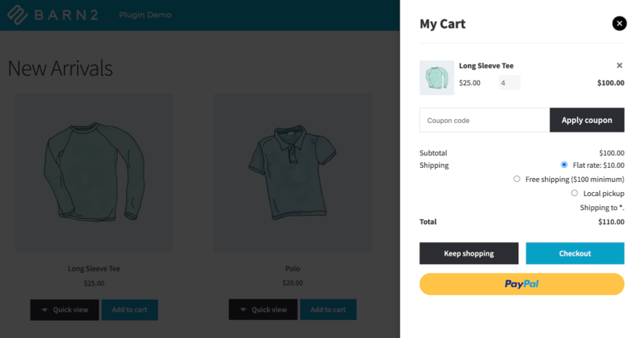The width and height of the screenshot is (644, 338).
Task: Open Quick view for Polo
Action: coord(263,310)
